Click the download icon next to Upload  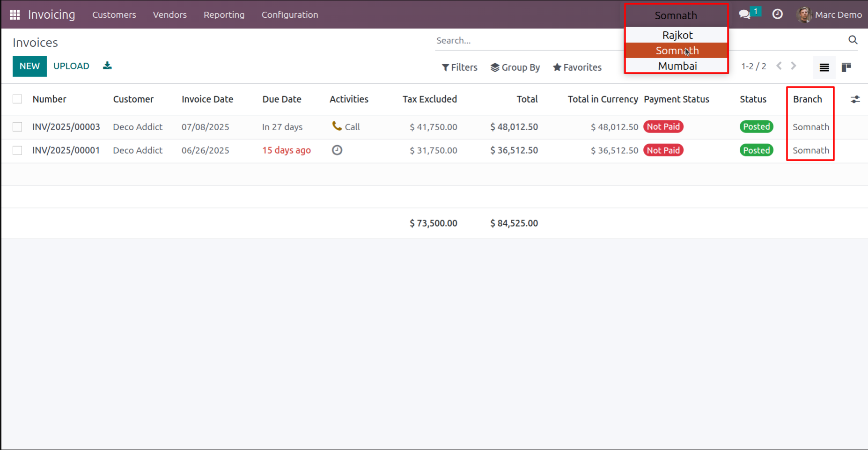pyautogui.click(x=107, y=66)
